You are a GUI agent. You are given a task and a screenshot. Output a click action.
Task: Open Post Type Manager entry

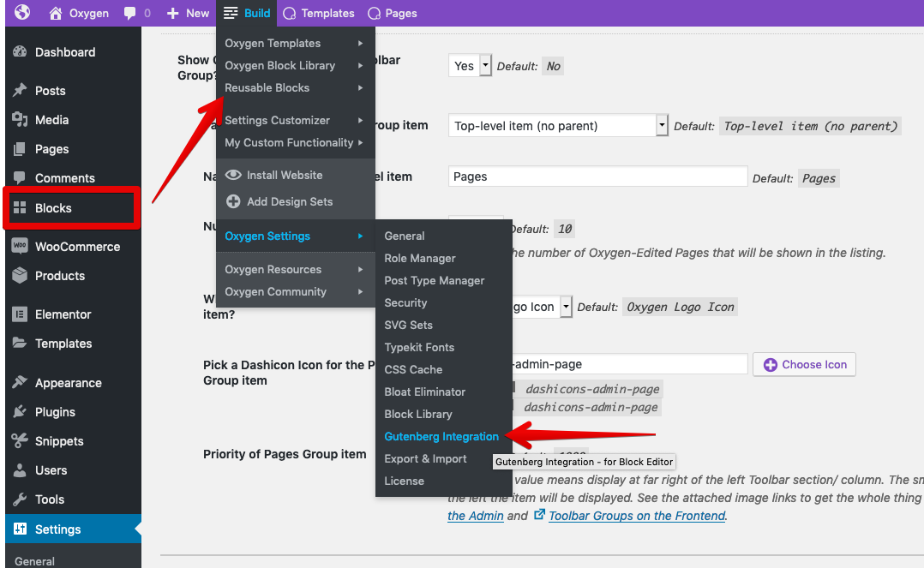[435, 280]
